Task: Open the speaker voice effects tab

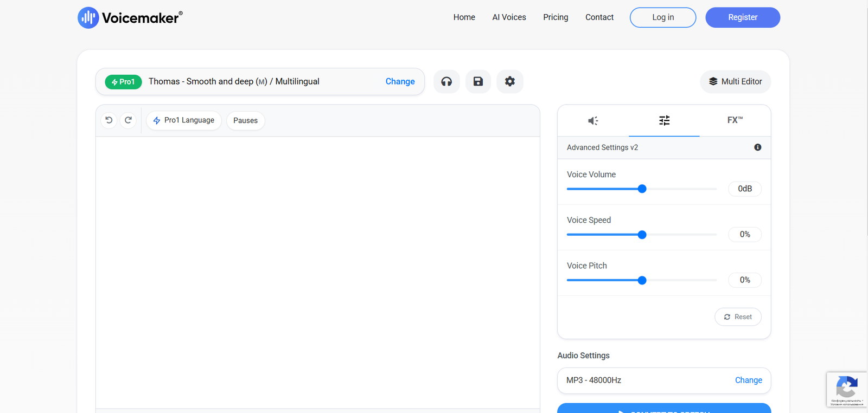Action: [x=593, y=120]
